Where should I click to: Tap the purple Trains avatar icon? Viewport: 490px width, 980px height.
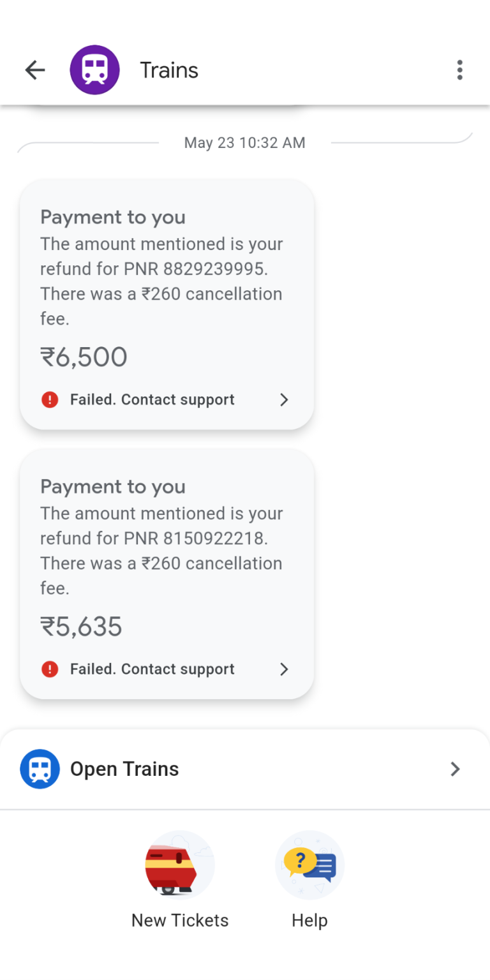click(x=94, y=70)
